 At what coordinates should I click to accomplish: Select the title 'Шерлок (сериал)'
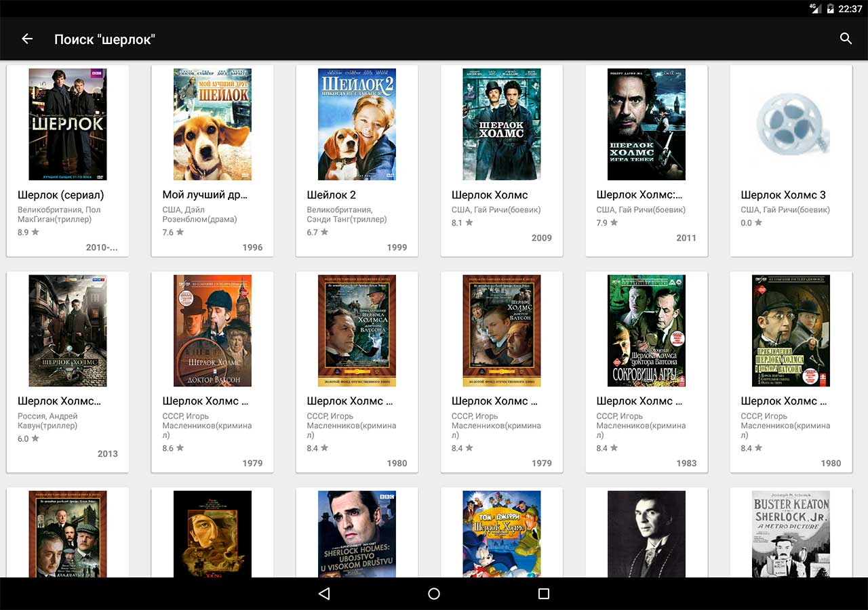click(61, 195)
